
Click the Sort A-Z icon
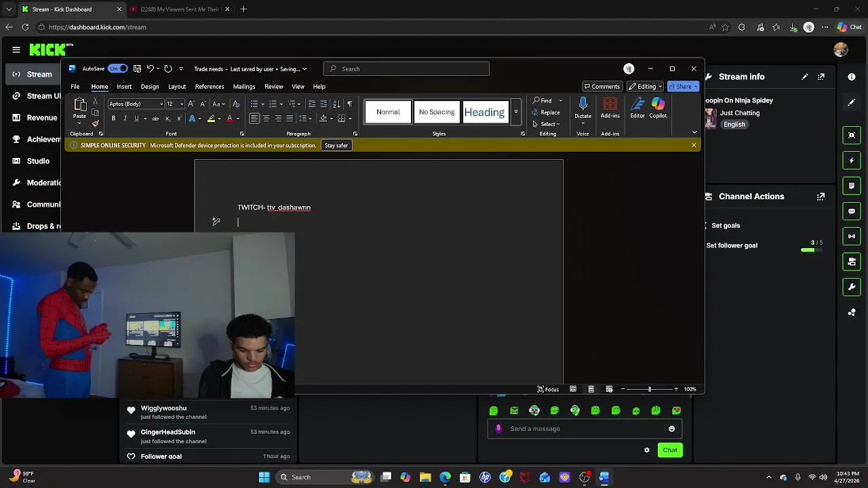click(x=336, y=104)
